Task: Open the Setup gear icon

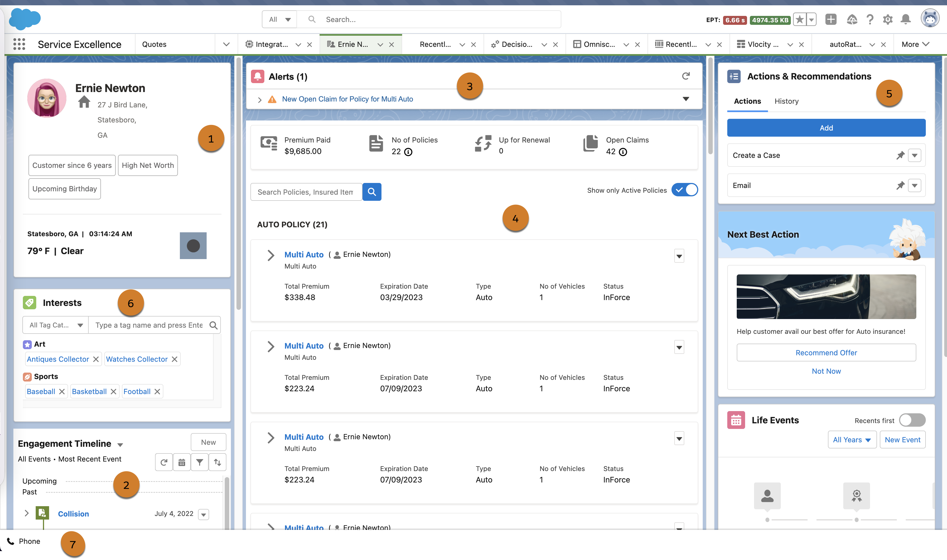Action: [888, 19]
